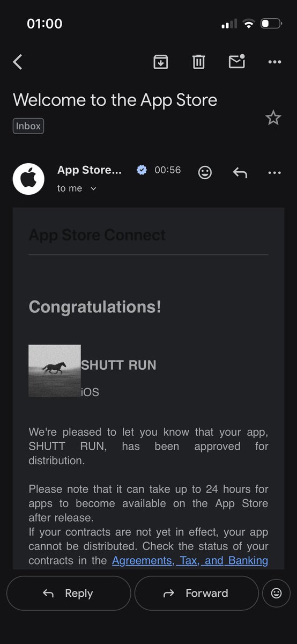This screenshot has height=644, width=297.
Task: Expand recipient details next to "to me"
Action: click(93, 188)
